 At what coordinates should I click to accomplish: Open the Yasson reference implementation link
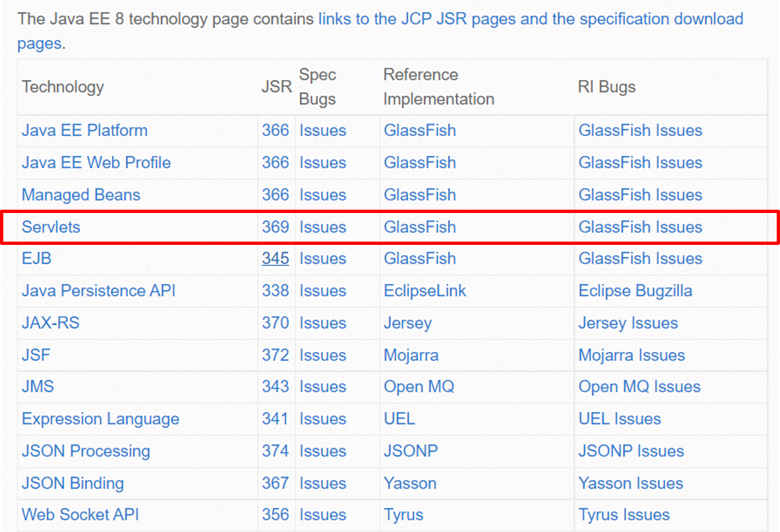coord(410,483)
